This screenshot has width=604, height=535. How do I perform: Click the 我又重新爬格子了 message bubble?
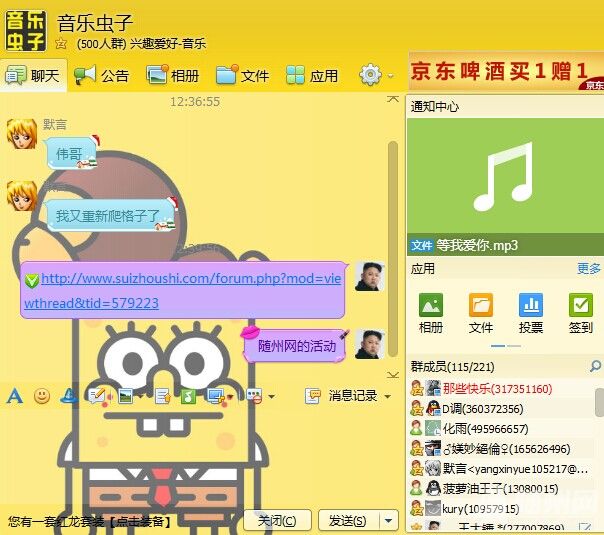110,215
